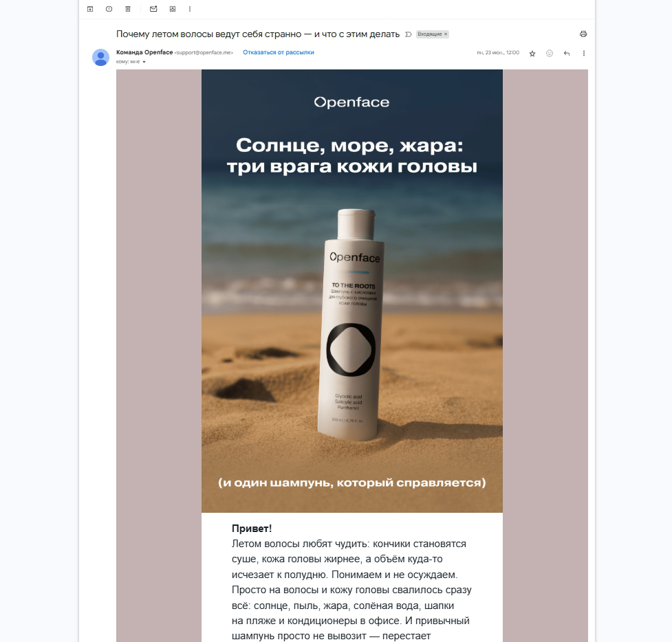This screenshot has height=642, width=672.
Task: Open the message more actions menu
Action: click(584, 53)
